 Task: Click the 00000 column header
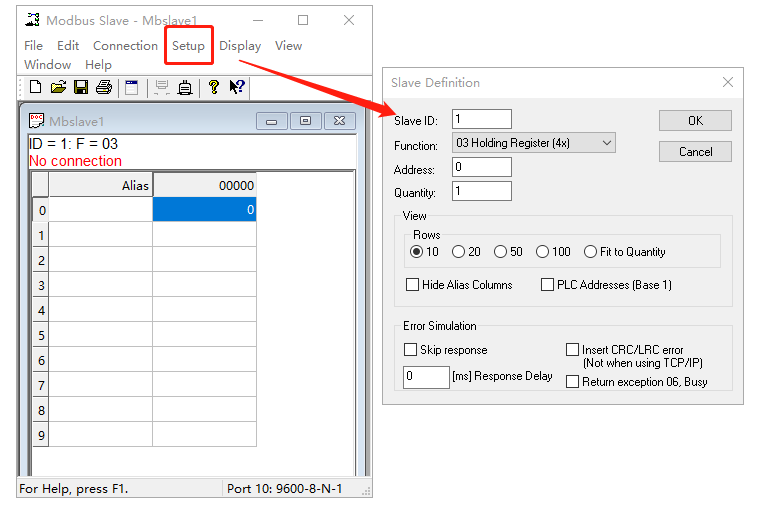click(x=205, y=185)
